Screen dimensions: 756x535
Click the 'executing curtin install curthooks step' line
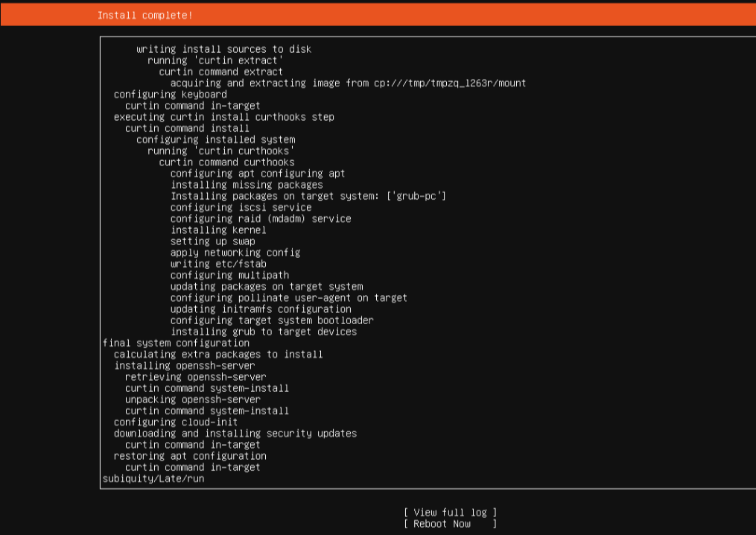click(223, 117)
